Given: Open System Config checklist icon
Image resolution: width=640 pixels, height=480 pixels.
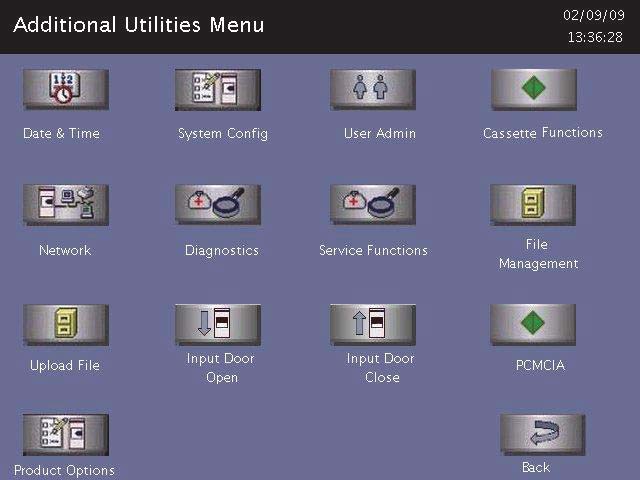Looking at the screenshot, I should pos(218,89).
